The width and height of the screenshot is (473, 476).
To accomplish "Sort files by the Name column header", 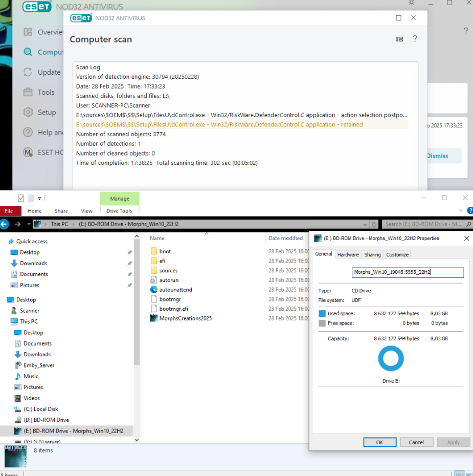I will click(x=157, y=239).
